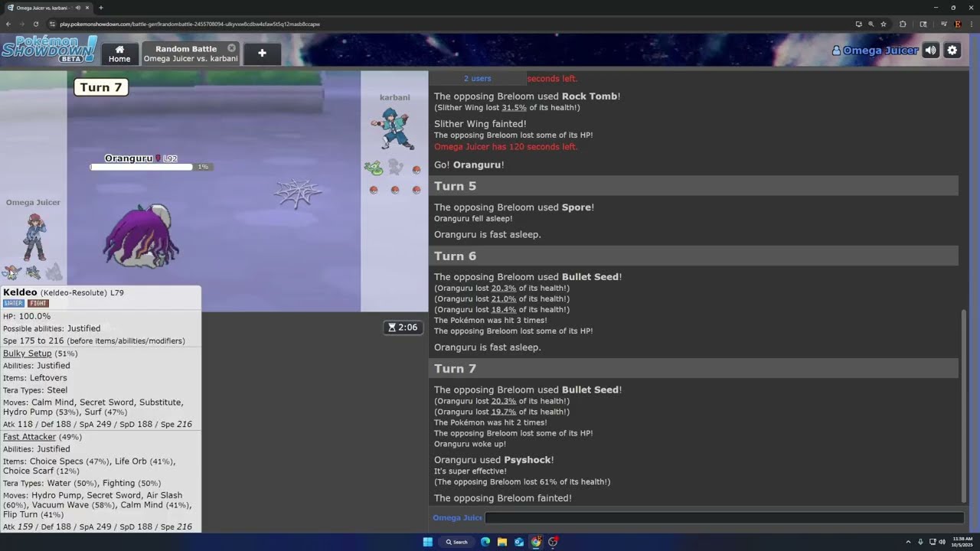
Task: Click the browser profile avatar E
Action: pyautogui.click(x=958, y=24)
